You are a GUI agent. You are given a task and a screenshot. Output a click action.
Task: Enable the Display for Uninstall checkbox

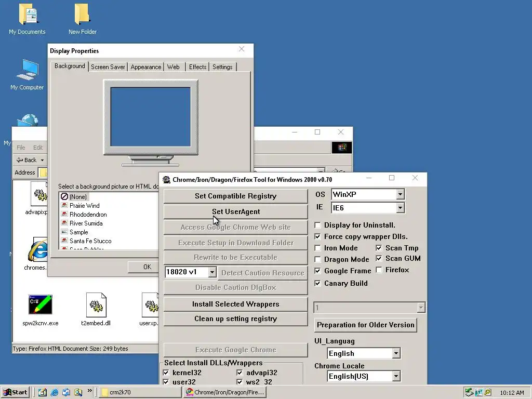point(317,225)
